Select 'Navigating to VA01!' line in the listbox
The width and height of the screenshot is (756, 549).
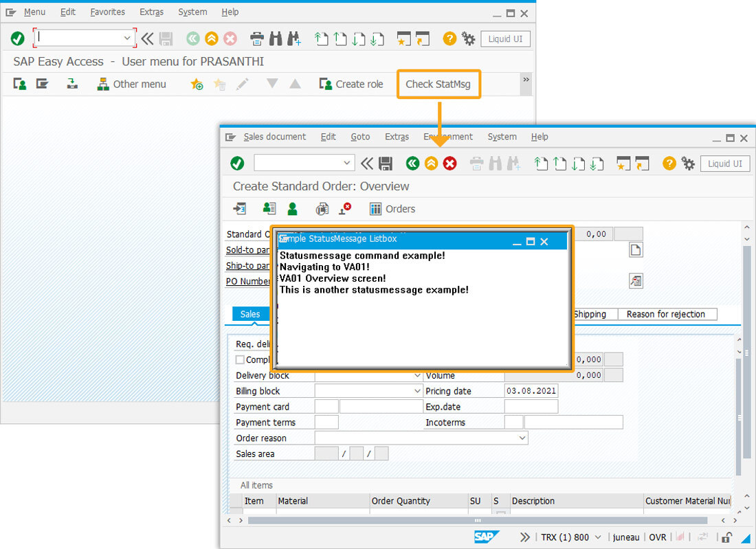click(324, 267)
